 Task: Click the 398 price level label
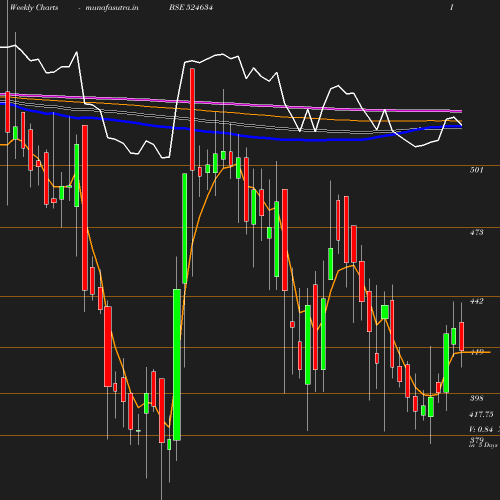pyautogui.click(x=477, y=398)
